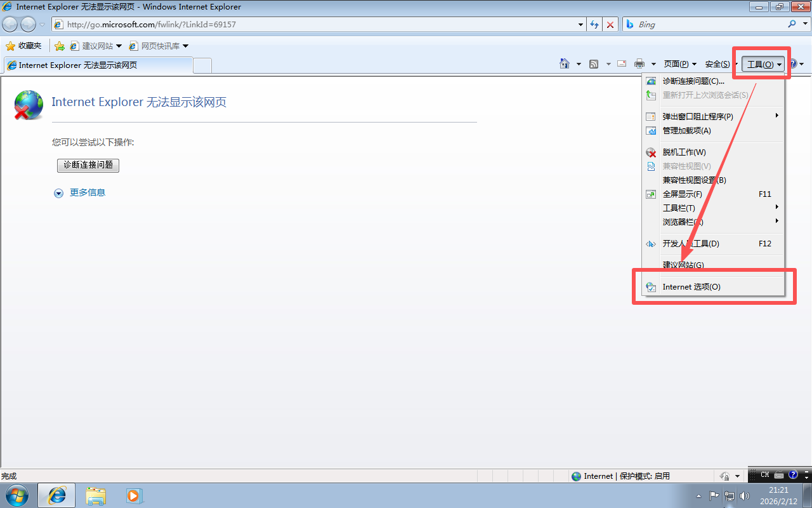The width and height of the screenshot is (812, 508).
Task: Click the 完成 status bar text
Action: coord(9,476)
